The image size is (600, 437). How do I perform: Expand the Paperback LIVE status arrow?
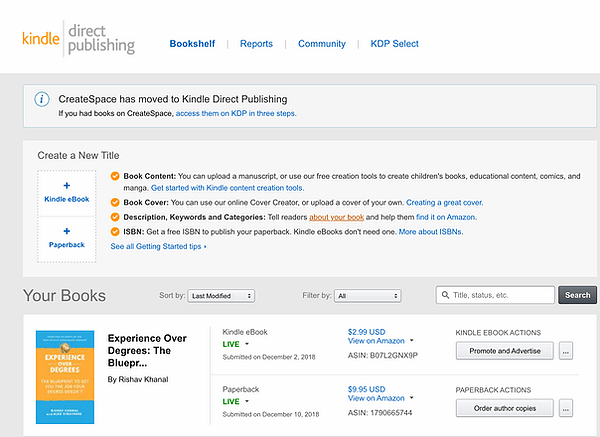coord(247,401)
